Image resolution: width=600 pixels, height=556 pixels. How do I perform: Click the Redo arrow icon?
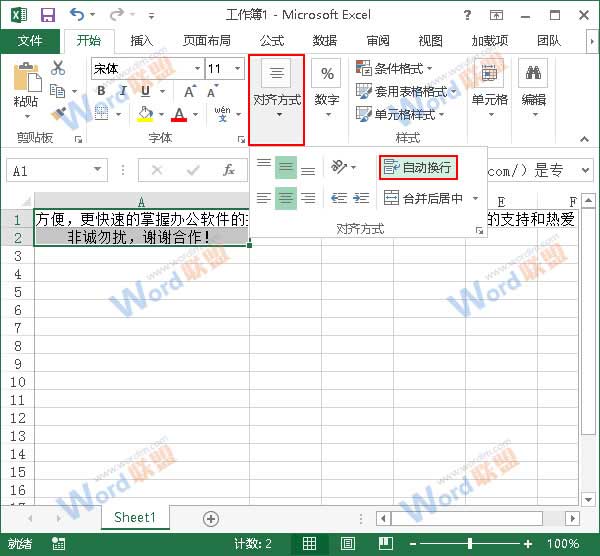[117, 15]
